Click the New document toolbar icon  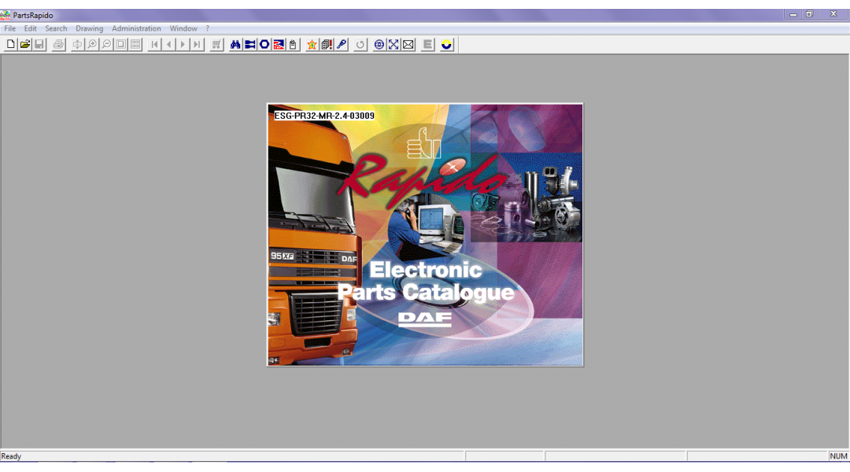tap(10, 44)
